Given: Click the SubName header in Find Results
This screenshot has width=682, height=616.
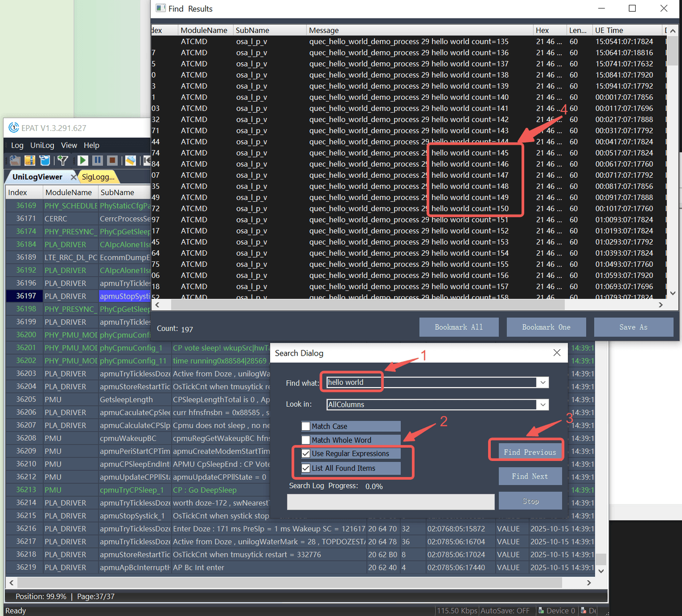Looking at the screenshot, I should pyautogui.click(x=270, y=30).
